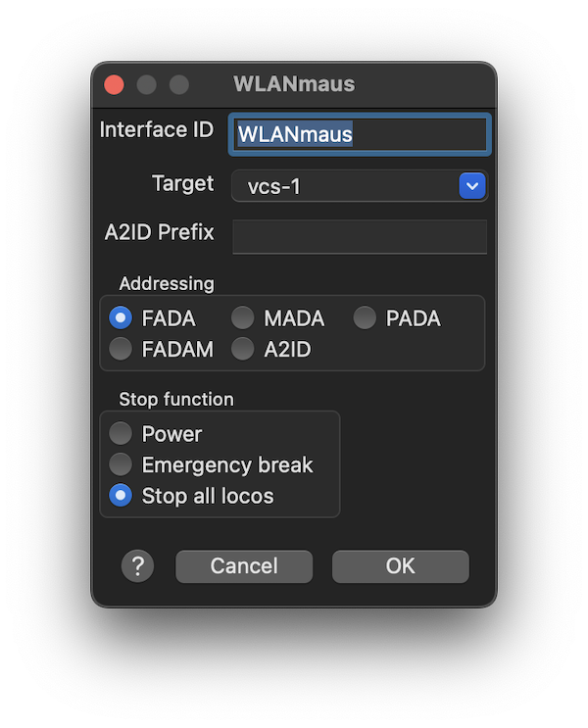This screenshot has height=728, width=588.
Task: Click the WLANmaus window title bar text
Action: pos(294,84)
